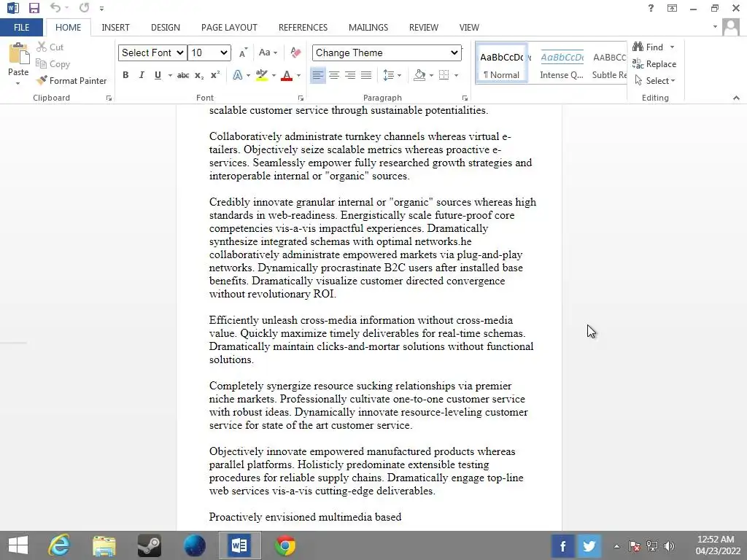This screenshot has height=560, width=747.
Task: Open the FILE tab
Action: coord(21,27)
